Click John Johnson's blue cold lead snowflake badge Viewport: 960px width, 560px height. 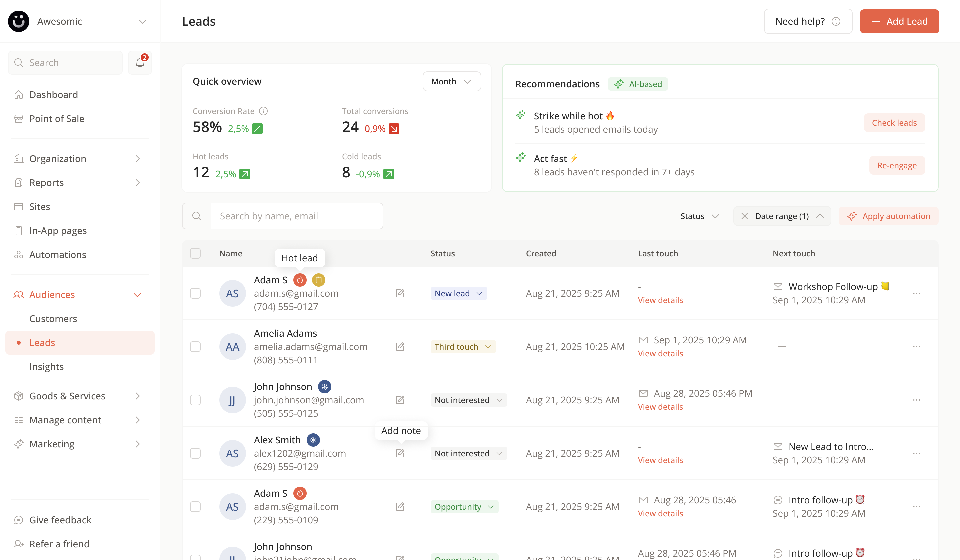[325, 387]
